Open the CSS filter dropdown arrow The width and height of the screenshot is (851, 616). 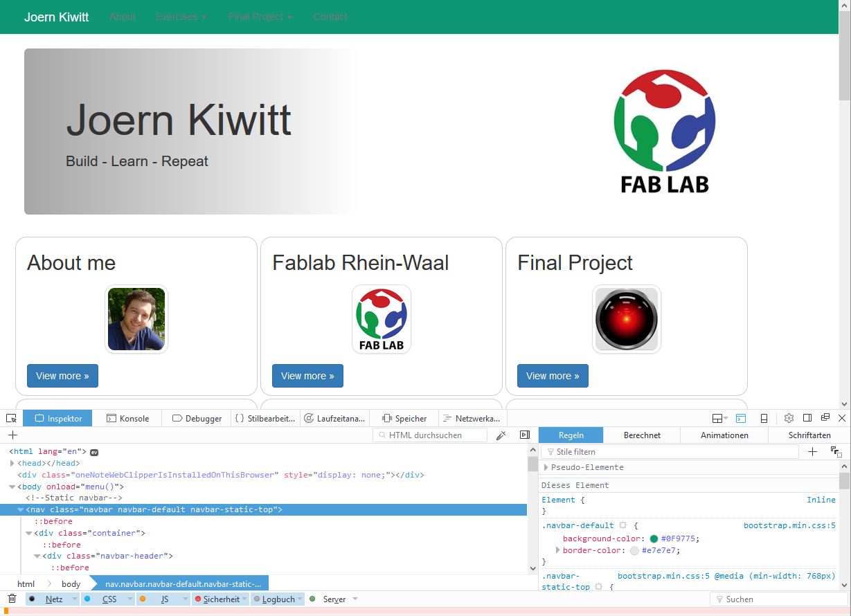tap(129, 599)
